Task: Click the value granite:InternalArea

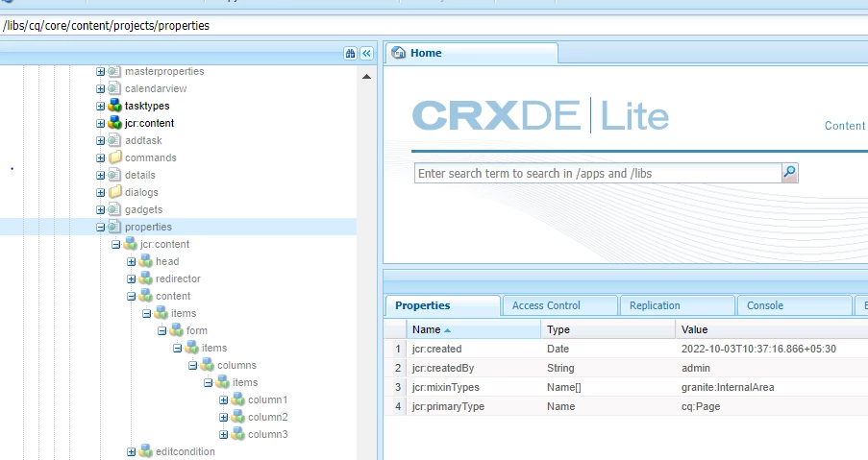Action: point(728,387)
